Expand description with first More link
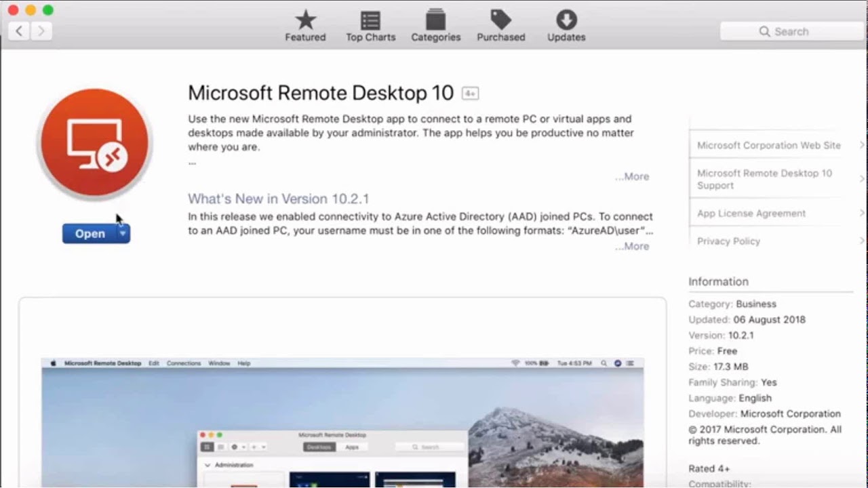This screenshot has height=488, width=868. [633, 176]
